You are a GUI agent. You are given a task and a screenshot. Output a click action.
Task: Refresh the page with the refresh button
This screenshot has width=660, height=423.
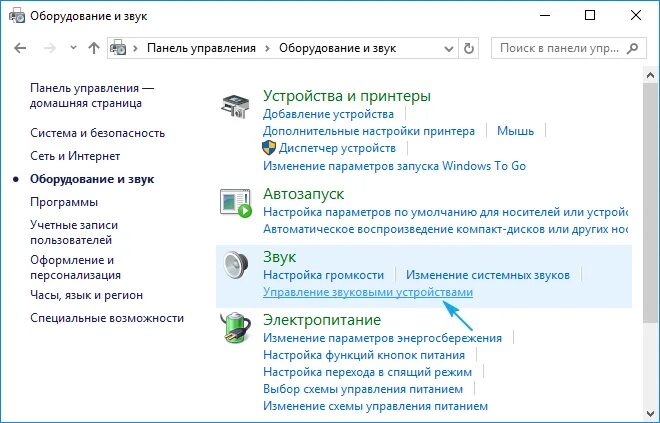[468, 48]
